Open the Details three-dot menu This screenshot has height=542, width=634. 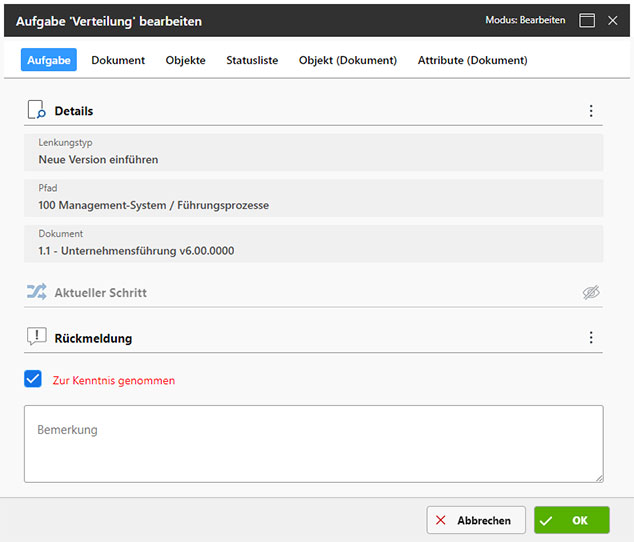(x=591, y=111)
